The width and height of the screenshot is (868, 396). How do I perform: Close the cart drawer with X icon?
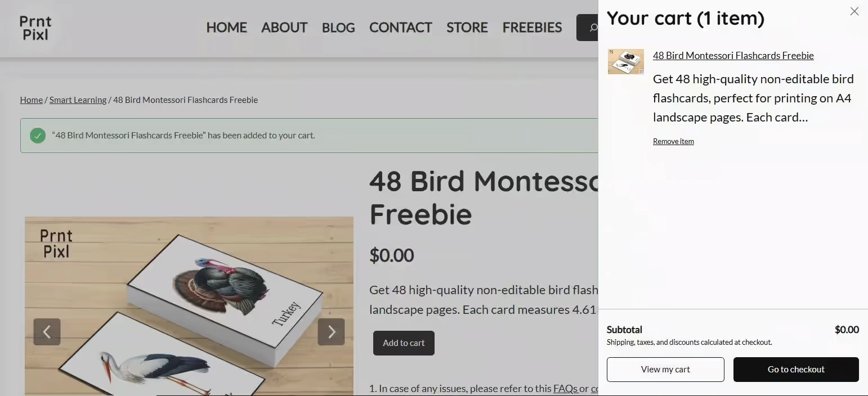point(854,11)
